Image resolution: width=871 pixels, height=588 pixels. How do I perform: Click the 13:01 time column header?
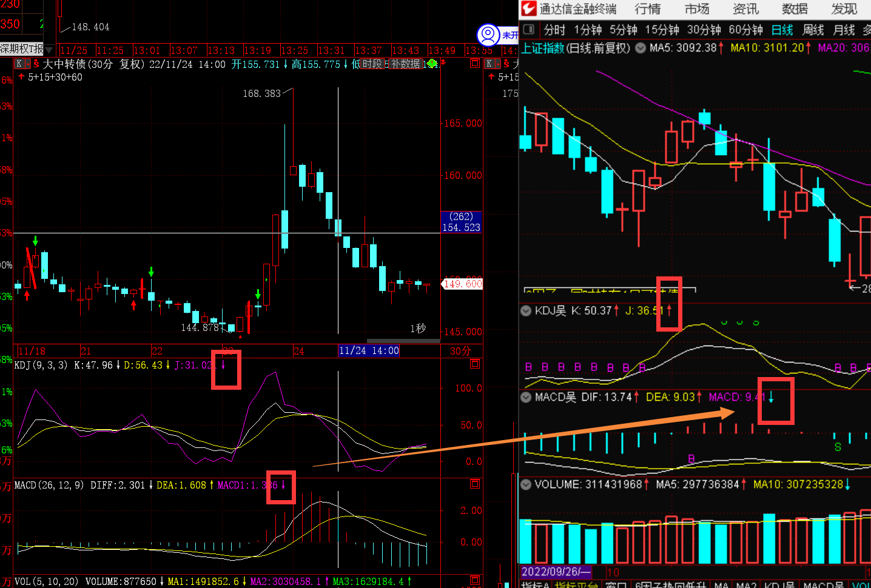pyautogui.click(x=147, y=50)
